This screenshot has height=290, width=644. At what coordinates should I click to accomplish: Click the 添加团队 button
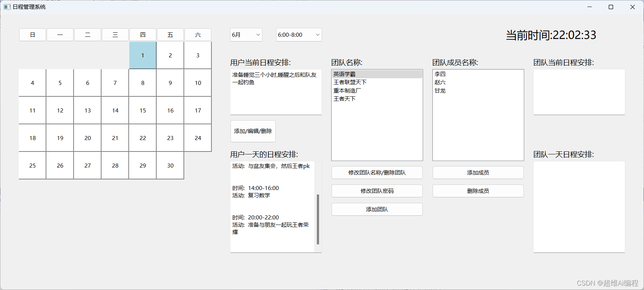click(x=377, y=210)
